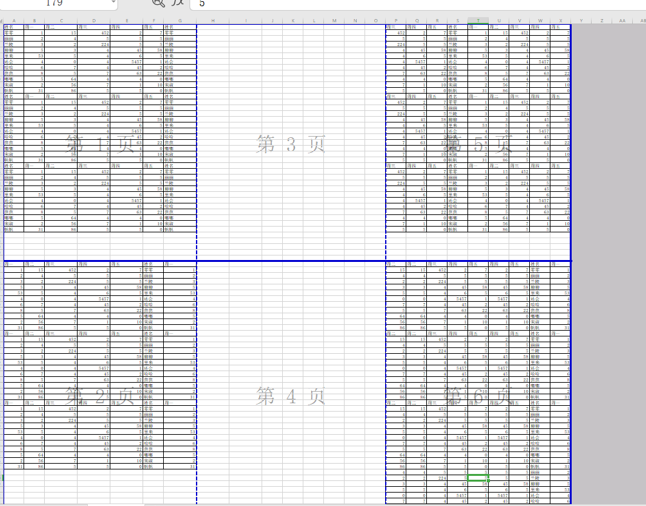Select column G via its header
This screenshot has width=646, height=506.
[180, 21]
